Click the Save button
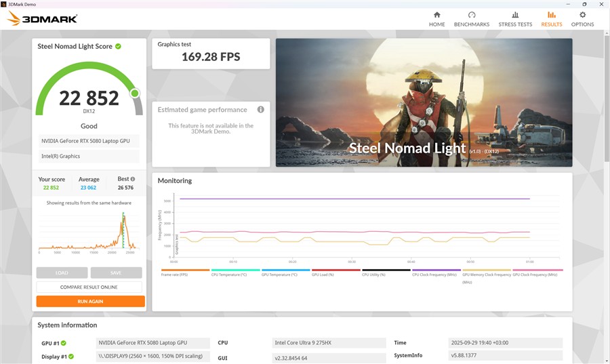 click(116, 272)
